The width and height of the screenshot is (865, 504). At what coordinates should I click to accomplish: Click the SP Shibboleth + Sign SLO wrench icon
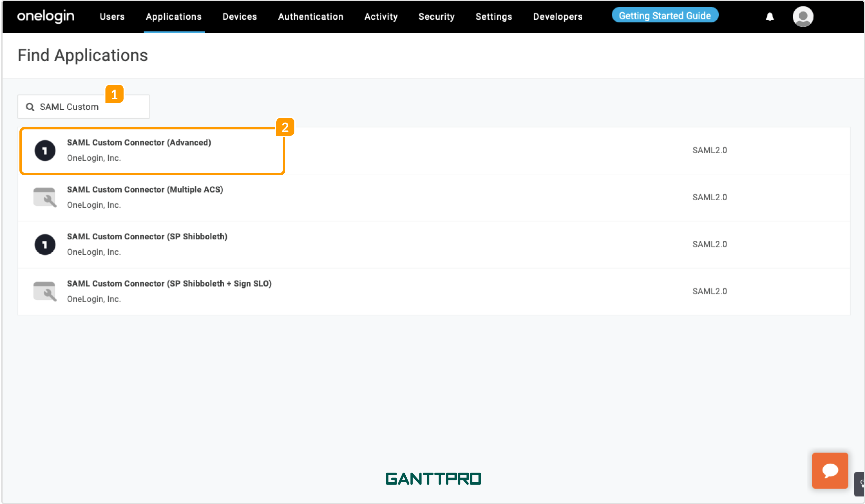point(45,291)
